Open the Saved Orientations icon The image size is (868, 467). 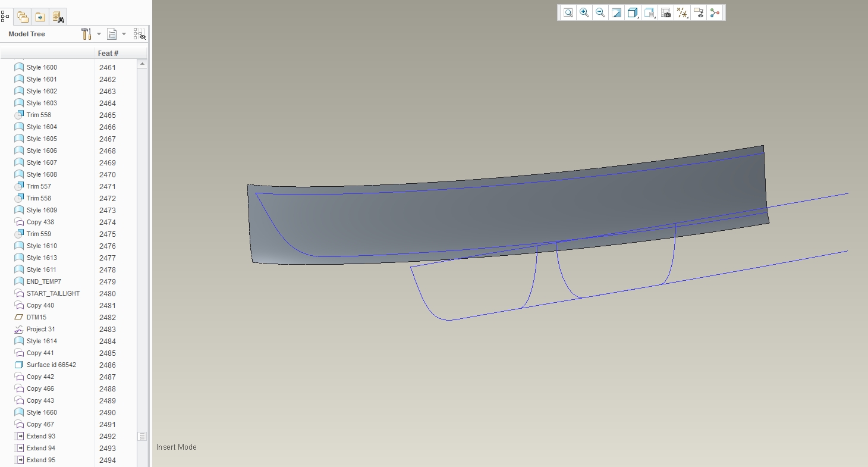click(649, 13)
